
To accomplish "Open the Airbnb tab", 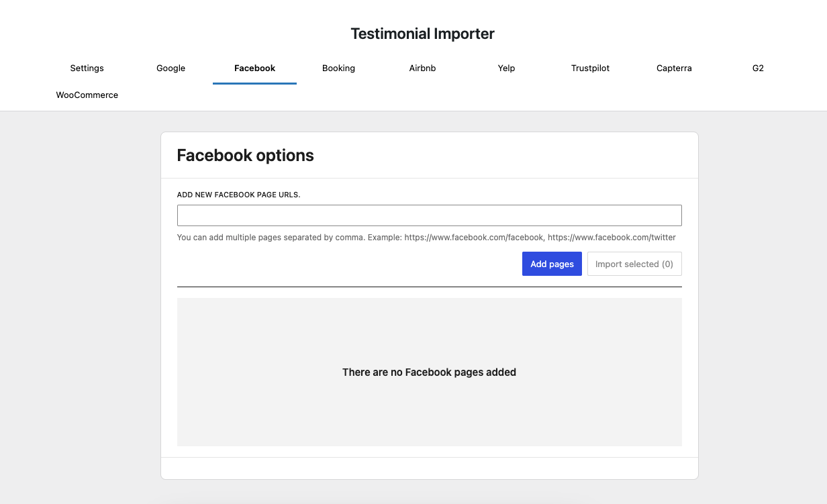I will [x=422, y=68].
